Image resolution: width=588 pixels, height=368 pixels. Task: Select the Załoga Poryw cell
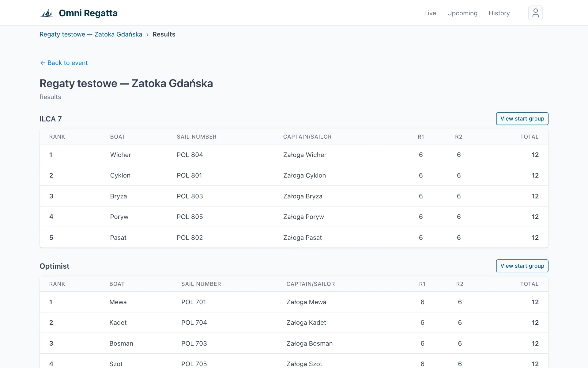pyautogui.click(x=303, y=217)
